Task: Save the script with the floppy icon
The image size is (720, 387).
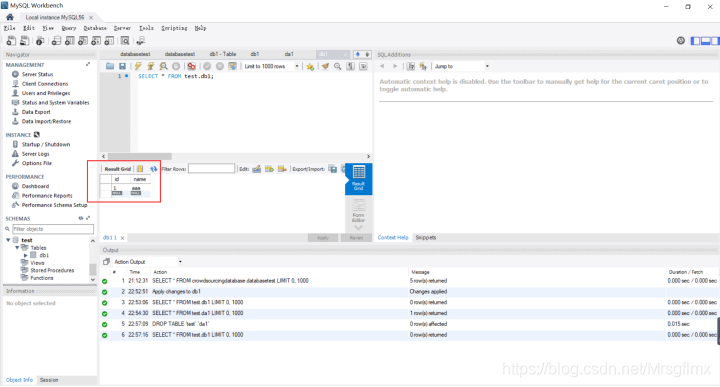Action: pyautogui.click(x=122, y=66)
